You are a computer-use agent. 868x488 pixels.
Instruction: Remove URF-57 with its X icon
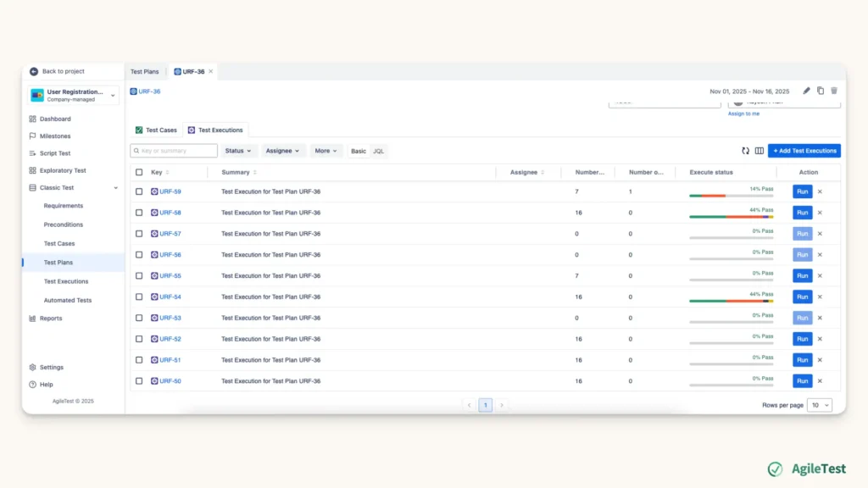tap(820, 234)
